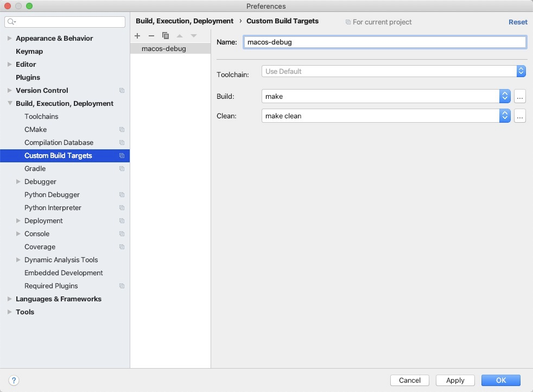The image size is (533, 392).
Task: Open Build tool browse ellipsis button
Action: tap(520, 96)
